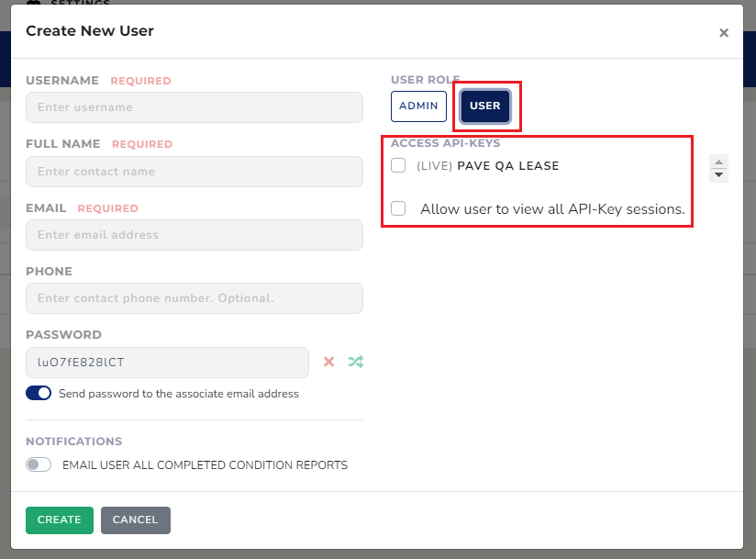
Task: Clear the password with the red X icon
Action: pos(329,362)
